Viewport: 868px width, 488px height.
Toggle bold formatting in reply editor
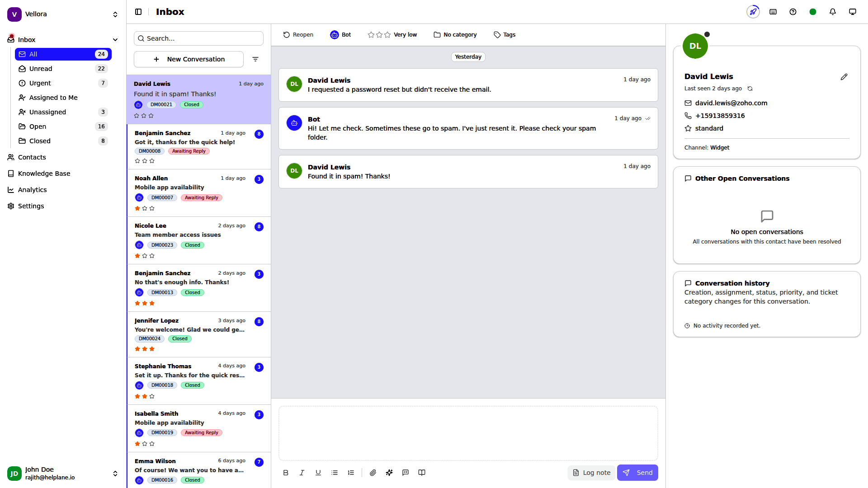coord(286,473)
